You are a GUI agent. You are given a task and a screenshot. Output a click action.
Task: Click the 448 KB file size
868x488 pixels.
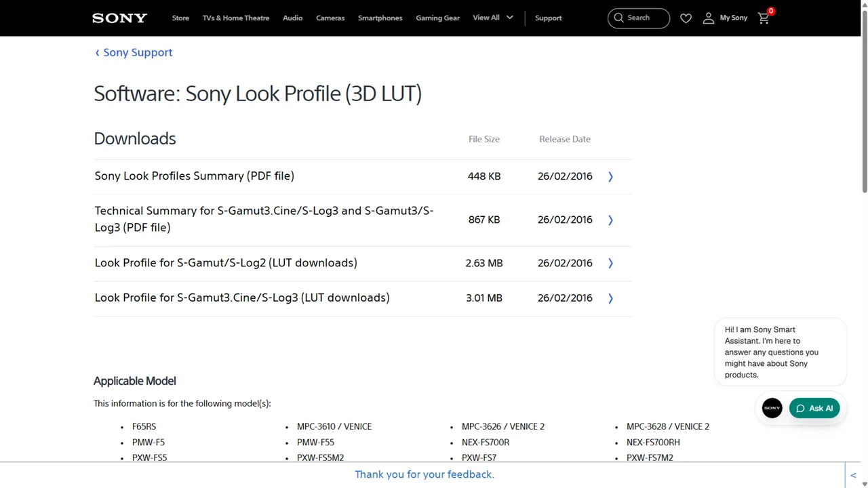coord(484,176)
